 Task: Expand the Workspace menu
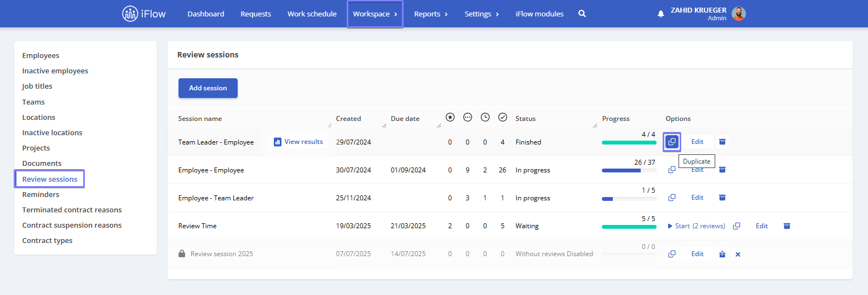click(375, 14)
